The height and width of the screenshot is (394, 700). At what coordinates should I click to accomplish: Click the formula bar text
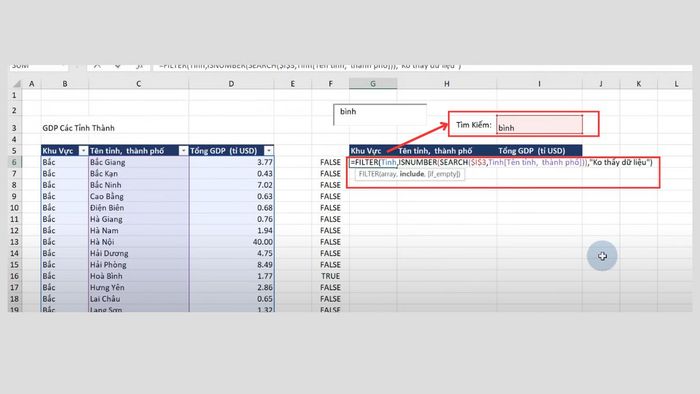310,67
